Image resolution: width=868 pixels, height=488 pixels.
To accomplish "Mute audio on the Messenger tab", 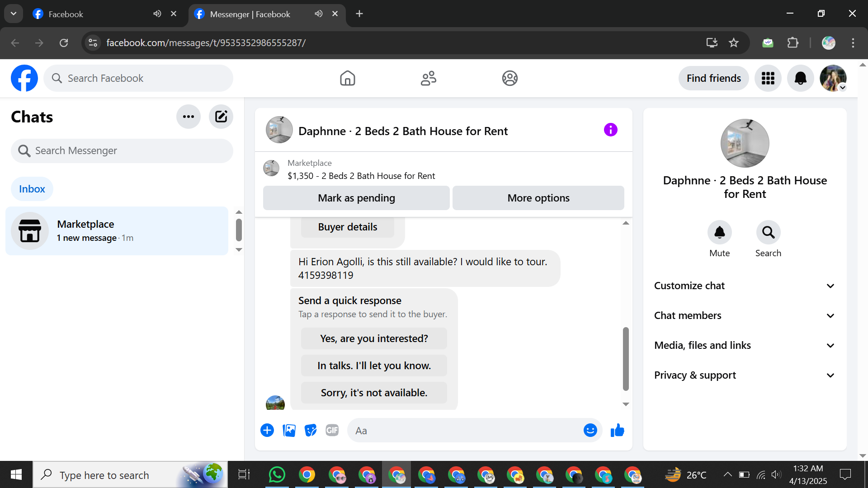I will click(x=319, y=14).
